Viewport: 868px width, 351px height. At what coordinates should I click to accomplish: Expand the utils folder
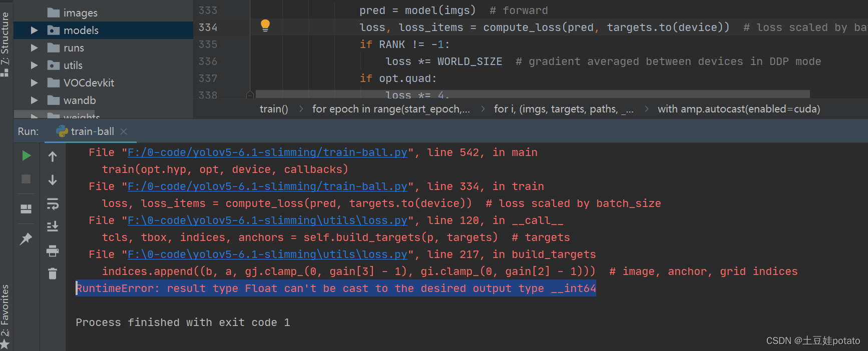click(34, 65)
